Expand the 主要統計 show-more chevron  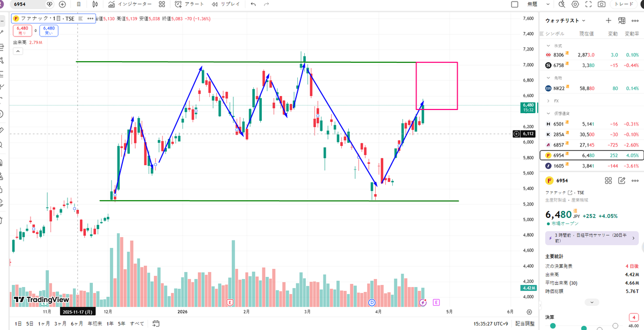tap(592, 302)
